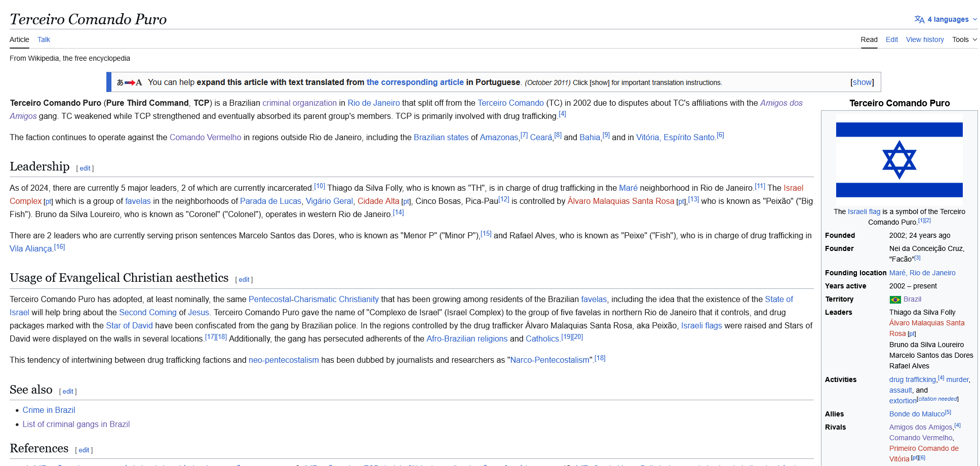Open the Bonde do Maluco ally link

[x=917, y=414]
